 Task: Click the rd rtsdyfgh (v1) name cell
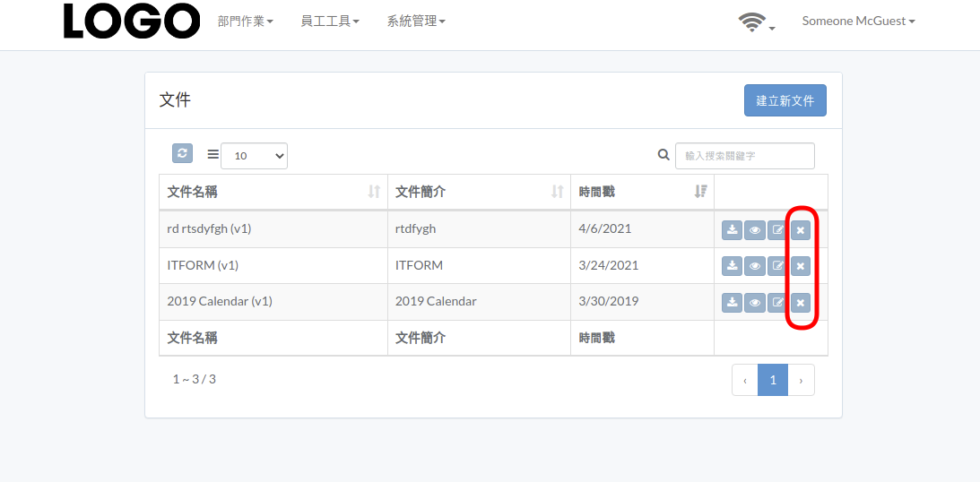273,229
